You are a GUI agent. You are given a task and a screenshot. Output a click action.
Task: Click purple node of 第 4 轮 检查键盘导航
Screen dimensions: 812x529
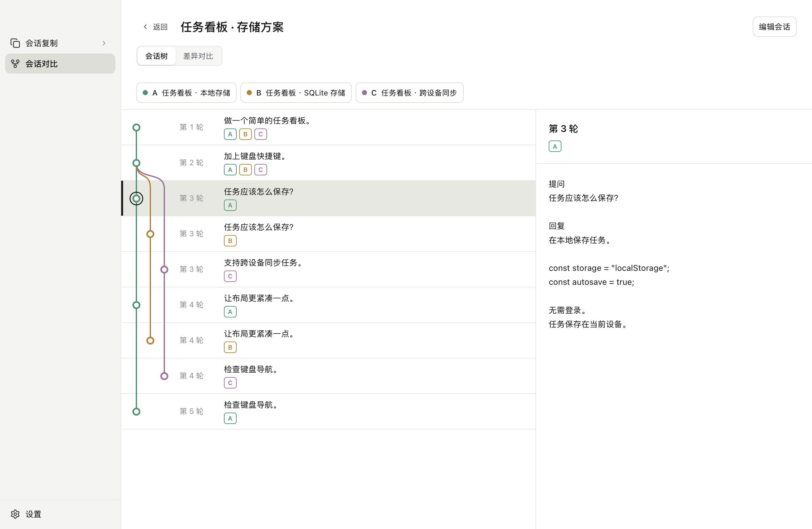[x=164, y=376]
